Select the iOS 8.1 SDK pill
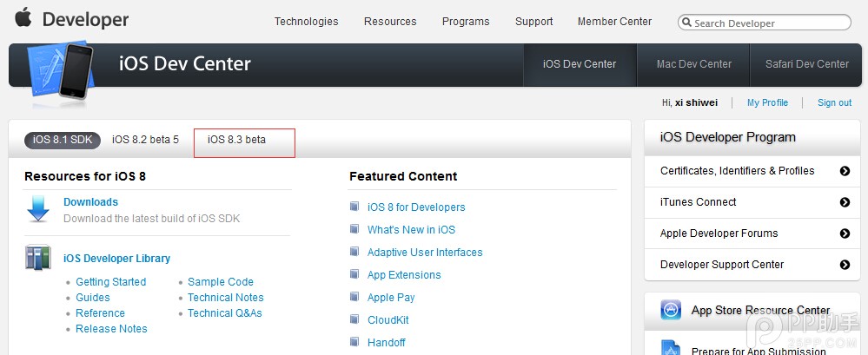This screenshot has width=868, height=355. pyautogui.click(x=63, y=140)
